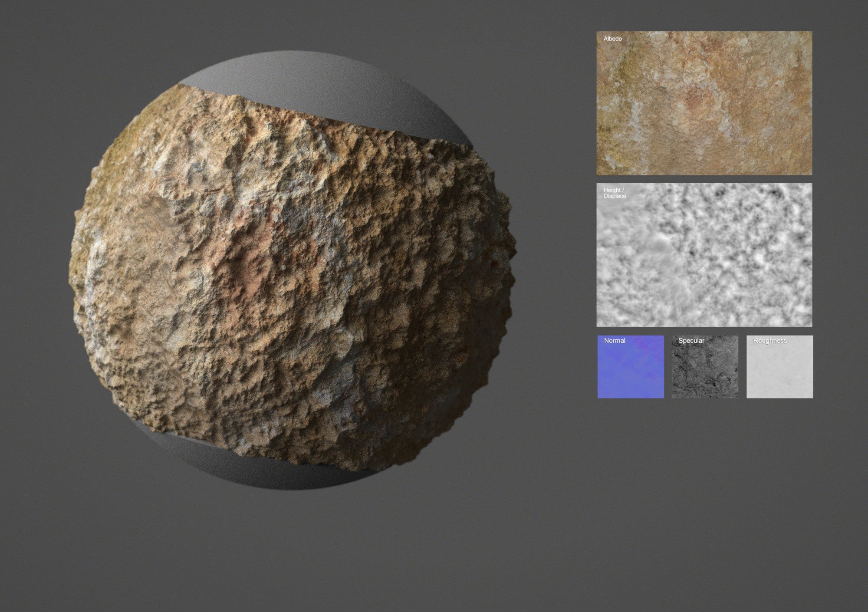Open the Specular map thumbnail

coord(705,367)
